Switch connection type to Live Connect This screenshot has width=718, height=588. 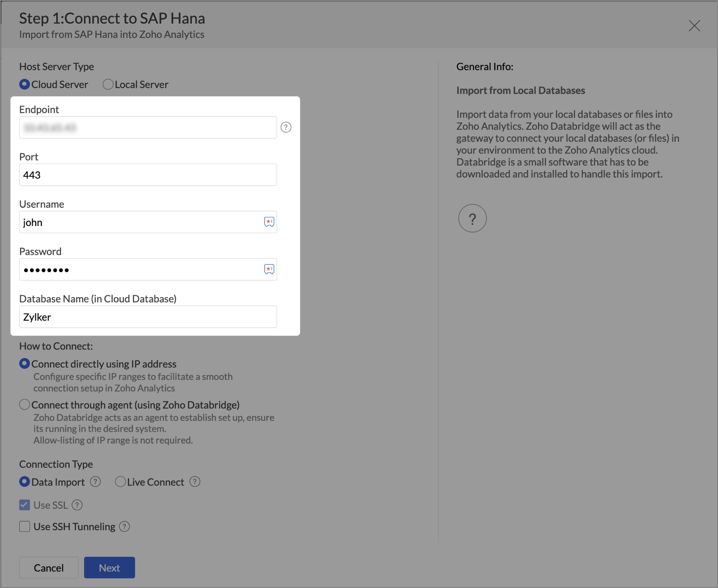[120, 482]
